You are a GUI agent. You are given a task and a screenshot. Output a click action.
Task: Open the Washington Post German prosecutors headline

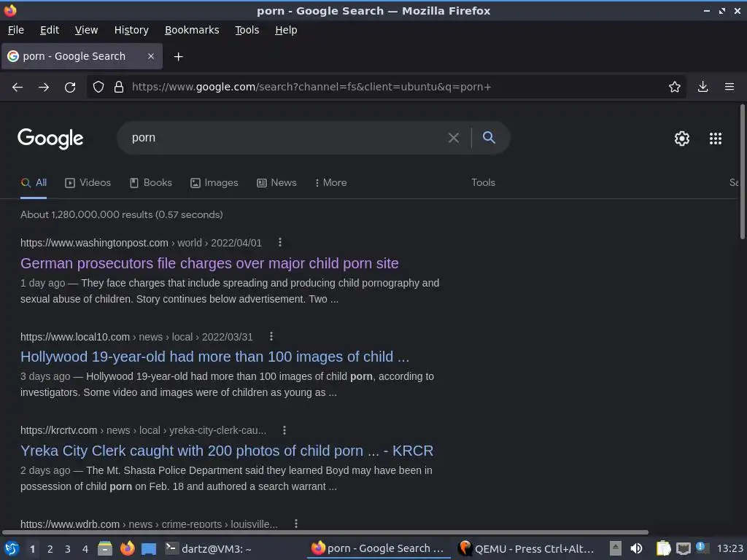pos(209,263)
